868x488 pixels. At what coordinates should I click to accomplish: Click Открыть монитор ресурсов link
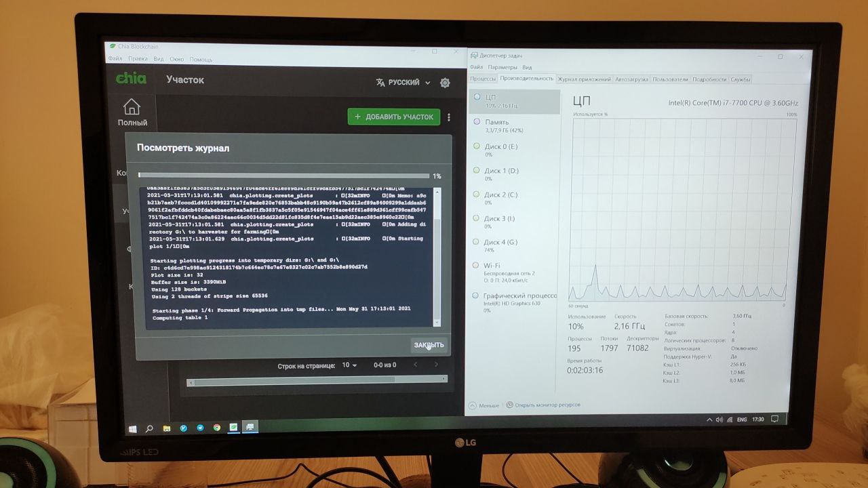pyautogui.click(x=547, y=405)
